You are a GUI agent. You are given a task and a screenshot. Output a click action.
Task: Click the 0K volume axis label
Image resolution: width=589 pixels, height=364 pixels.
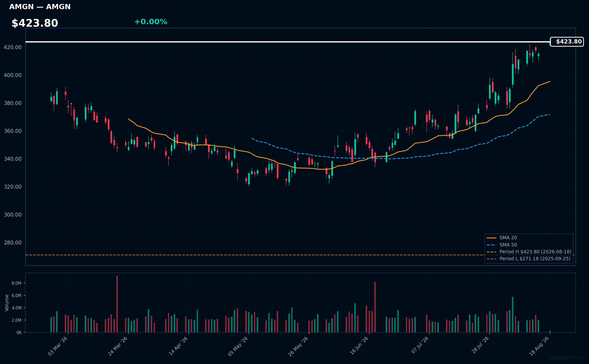pos(19,333)
